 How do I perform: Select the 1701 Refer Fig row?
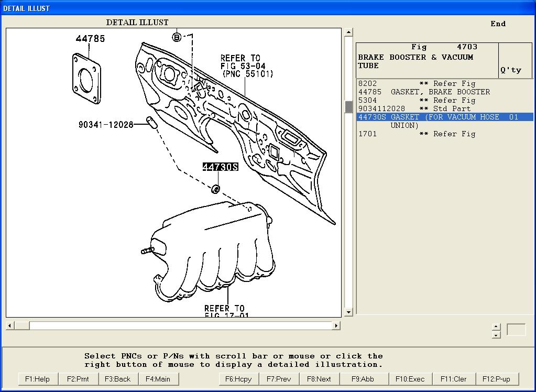444,134
